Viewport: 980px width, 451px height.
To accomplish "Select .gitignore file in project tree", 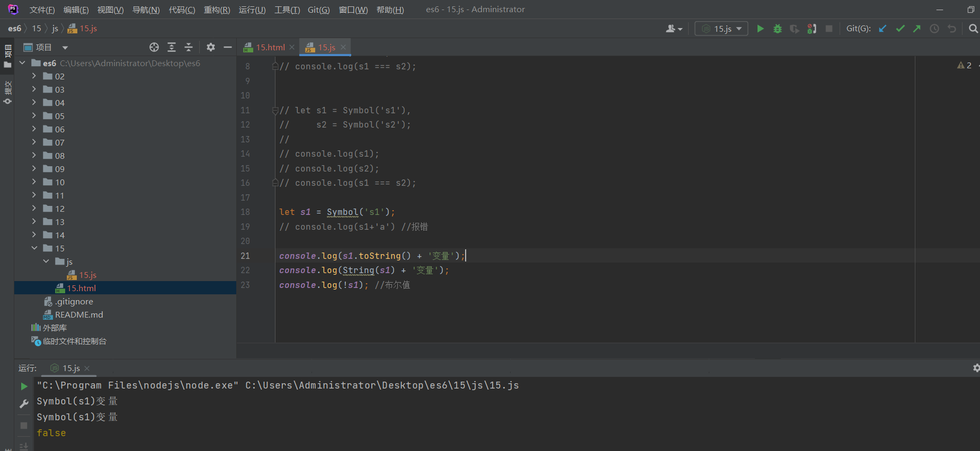I will click(68, 302).
